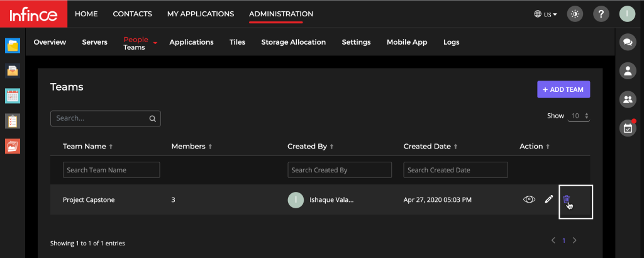The width and height of the screenshot is (644, 258).
Task: Open MY APPLICATIONS in top navigation
Action: pos(201,14)
